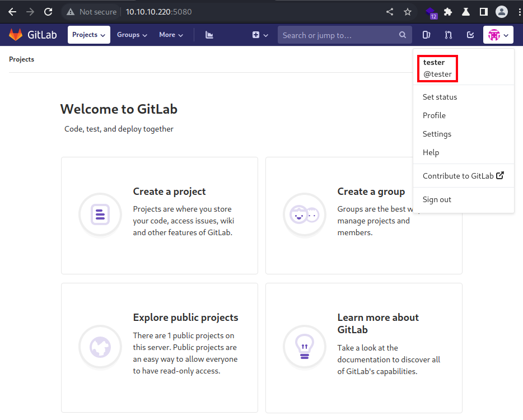Screen dimensions: 523x420
Task: Click the Create a project document icon
Action: (x=100, y=214)
